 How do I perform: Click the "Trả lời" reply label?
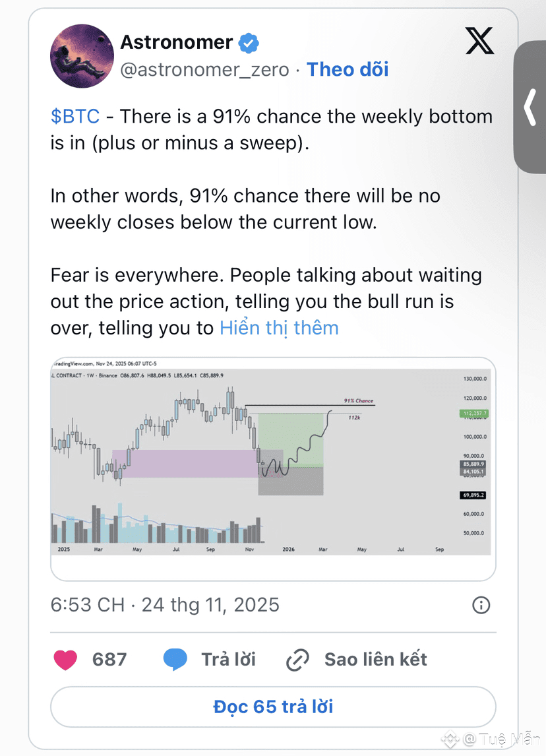228,659
